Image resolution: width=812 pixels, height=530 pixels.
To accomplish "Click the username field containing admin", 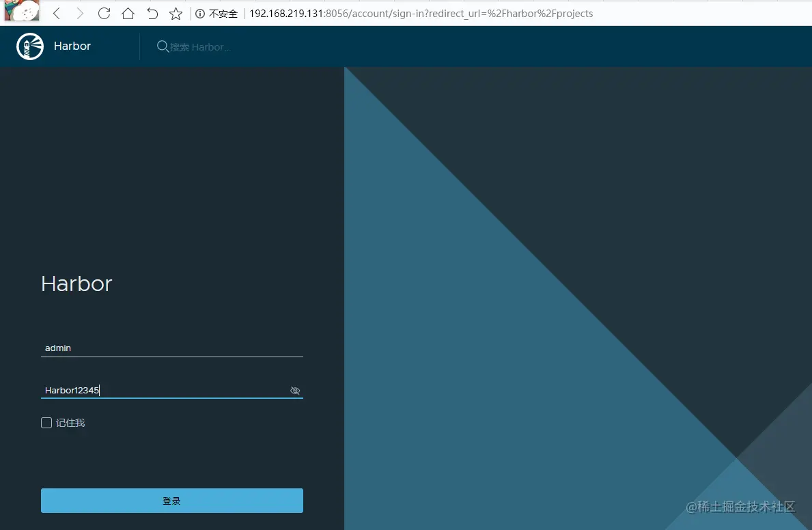I will coord(172,348).
